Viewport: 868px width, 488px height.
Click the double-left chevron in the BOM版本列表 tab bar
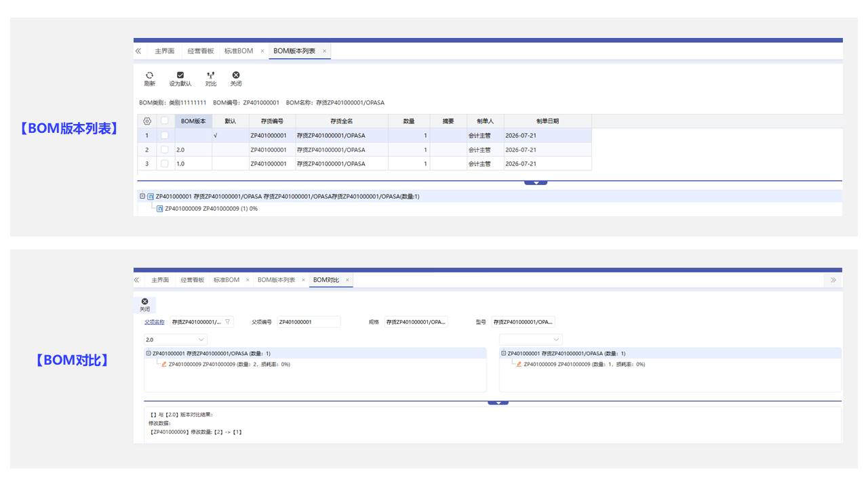[x=138, y=51]
